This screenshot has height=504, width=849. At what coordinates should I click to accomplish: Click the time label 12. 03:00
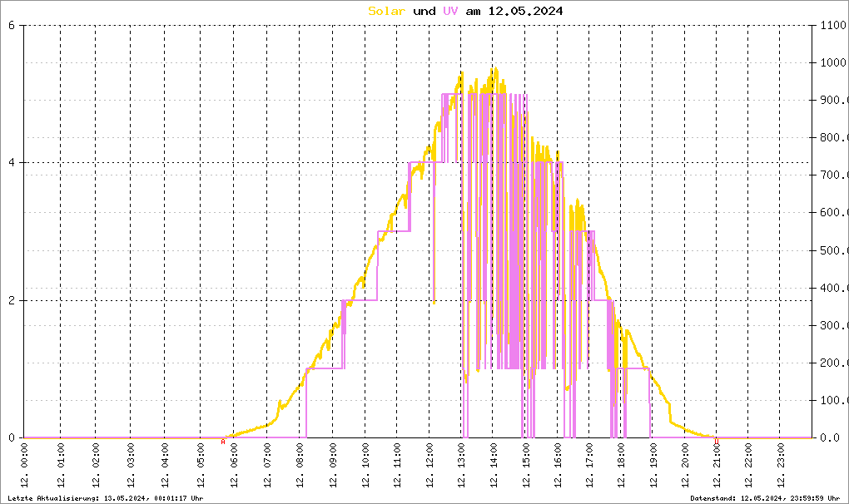(x=131, y=466)
